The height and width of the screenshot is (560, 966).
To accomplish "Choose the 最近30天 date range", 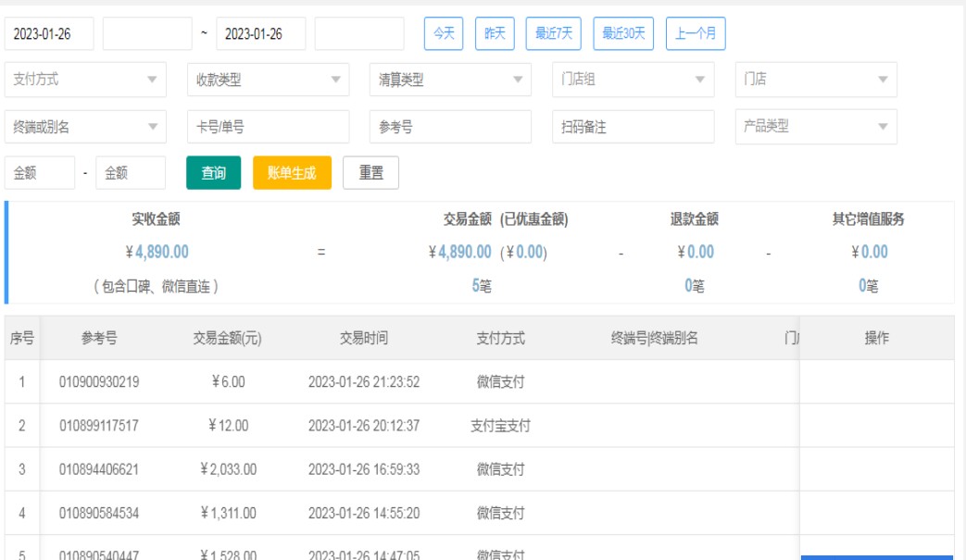I will [623, 34].
